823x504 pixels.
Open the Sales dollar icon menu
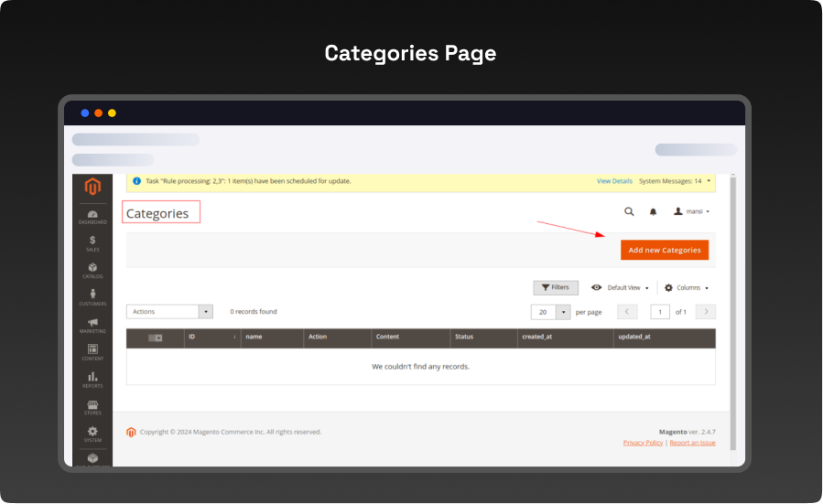tap(92, 242)
